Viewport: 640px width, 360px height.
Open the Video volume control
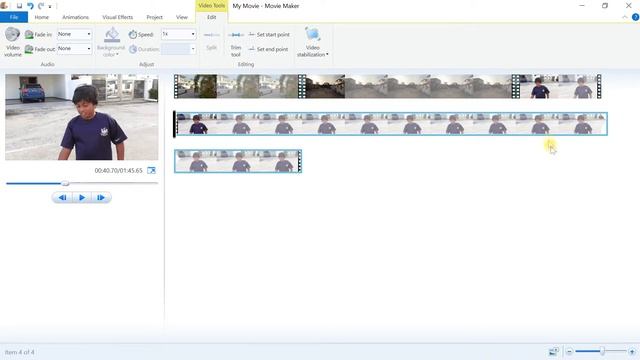tap(13, 42)
